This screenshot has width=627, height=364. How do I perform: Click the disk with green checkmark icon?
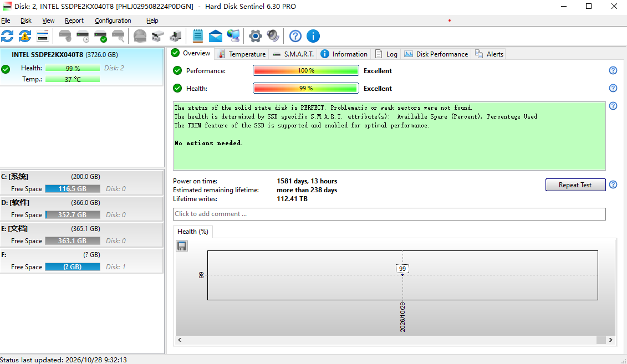coord(100,36)
